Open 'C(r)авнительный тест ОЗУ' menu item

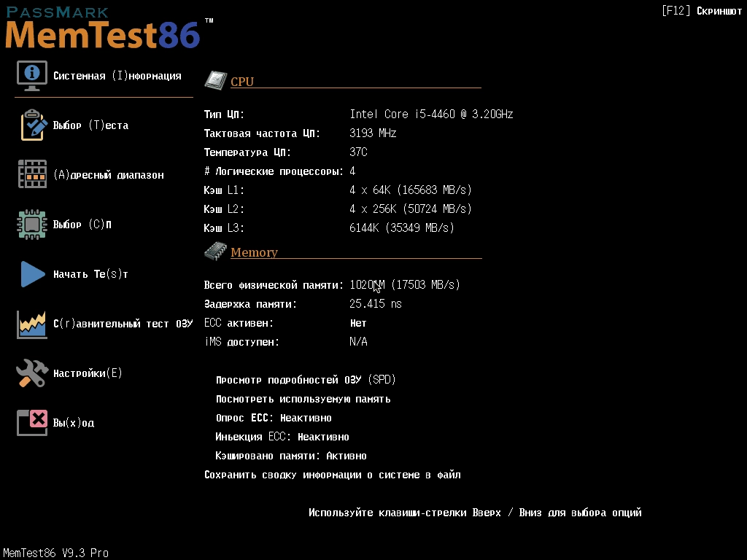point(123,324)
